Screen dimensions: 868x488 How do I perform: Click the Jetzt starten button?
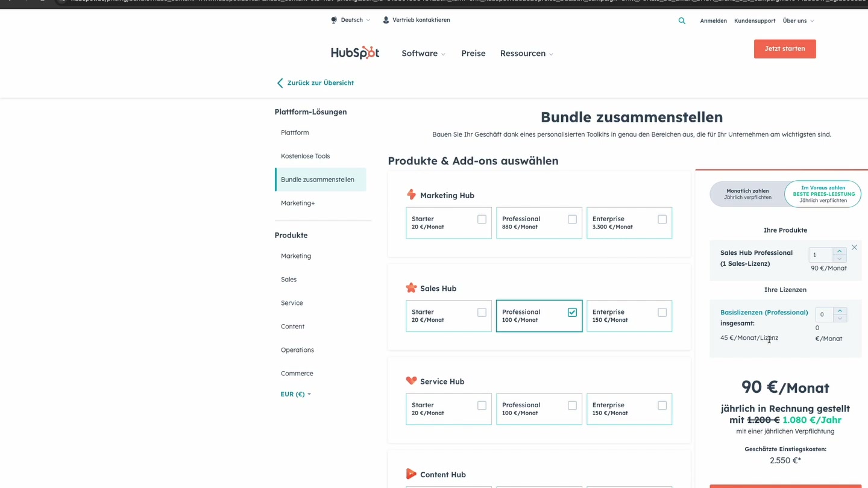785,49
